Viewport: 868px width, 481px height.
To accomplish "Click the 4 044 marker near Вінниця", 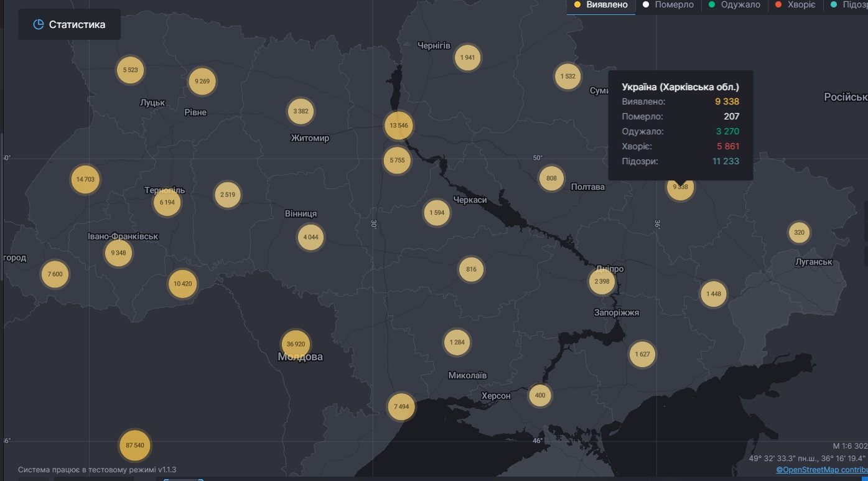I will point(310,237).
